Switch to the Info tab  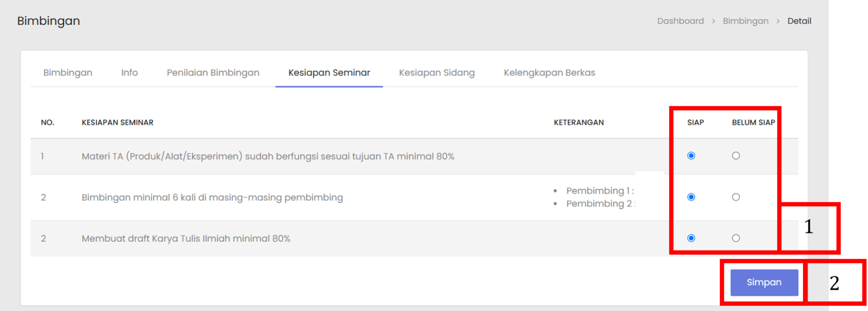click(x=129, y=73)
